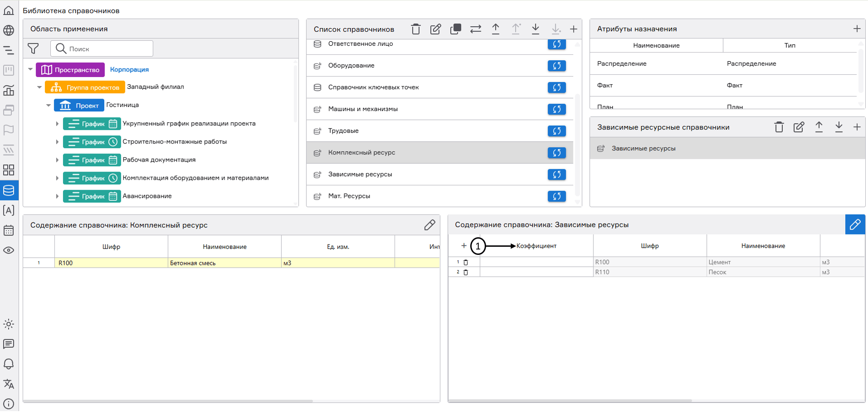
Task: Toggle sync button for Оборудование reference
Action: [557, 66]
